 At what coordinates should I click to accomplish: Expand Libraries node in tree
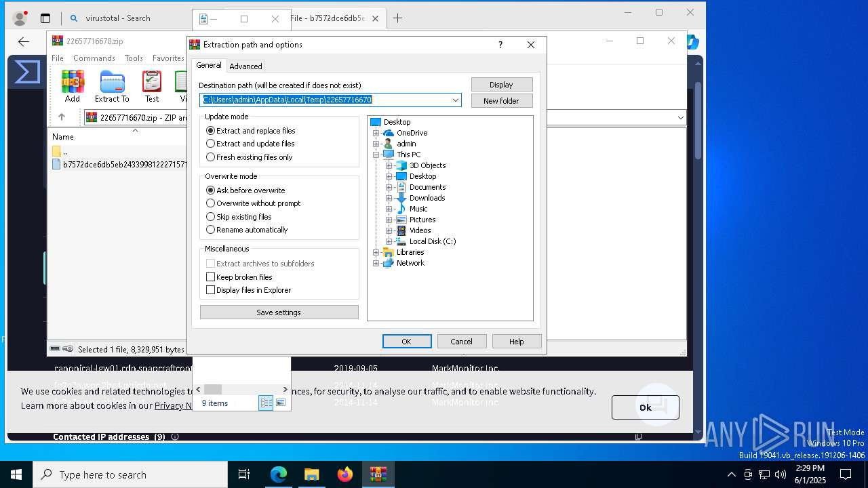point(376,252)
